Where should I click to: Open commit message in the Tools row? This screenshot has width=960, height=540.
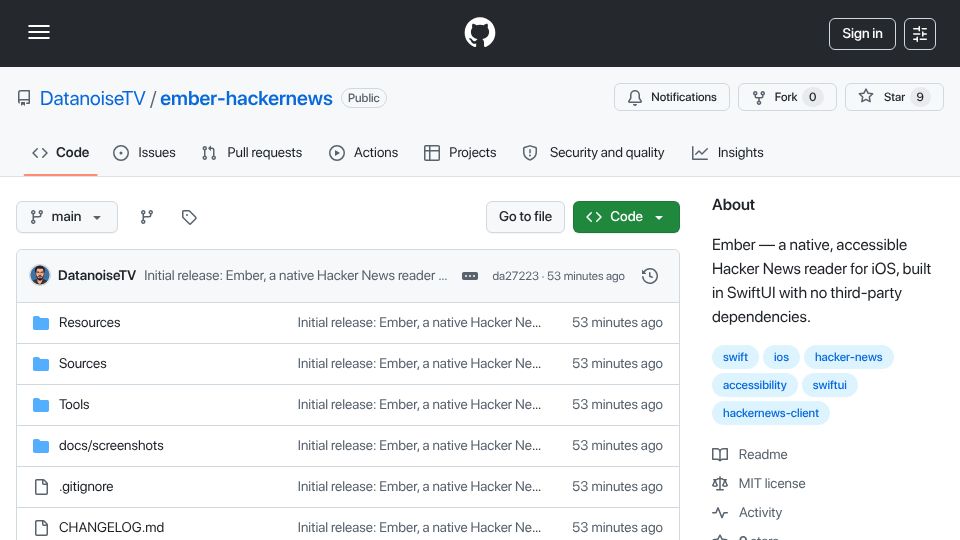tap(419, 405)
